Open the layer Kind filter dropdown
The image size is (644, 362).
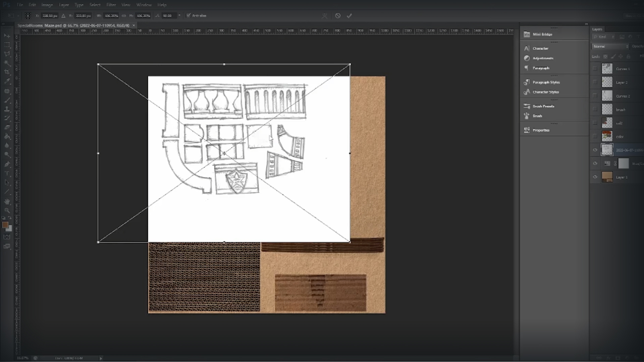coord(604,37)
